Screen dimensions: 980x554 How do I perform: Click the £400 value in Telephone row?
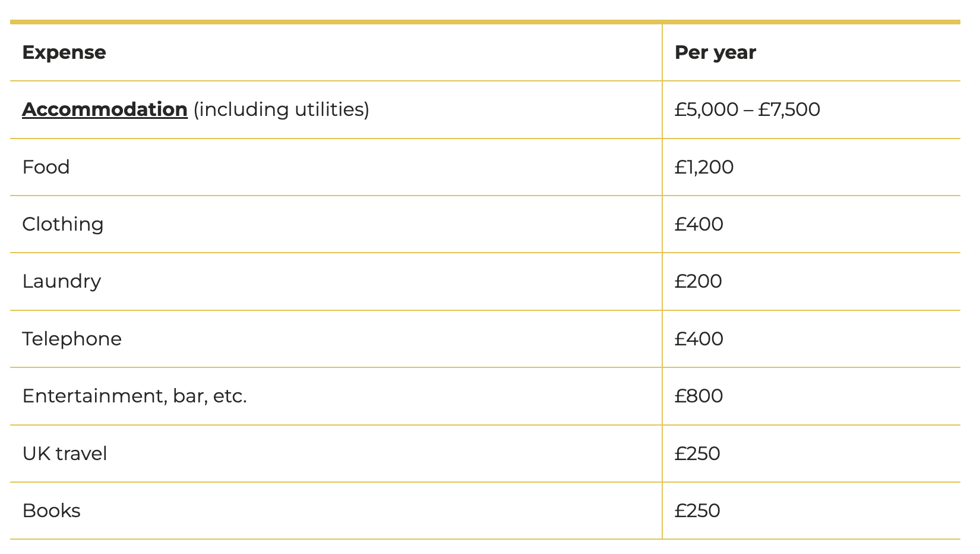(x=698, y=339)
